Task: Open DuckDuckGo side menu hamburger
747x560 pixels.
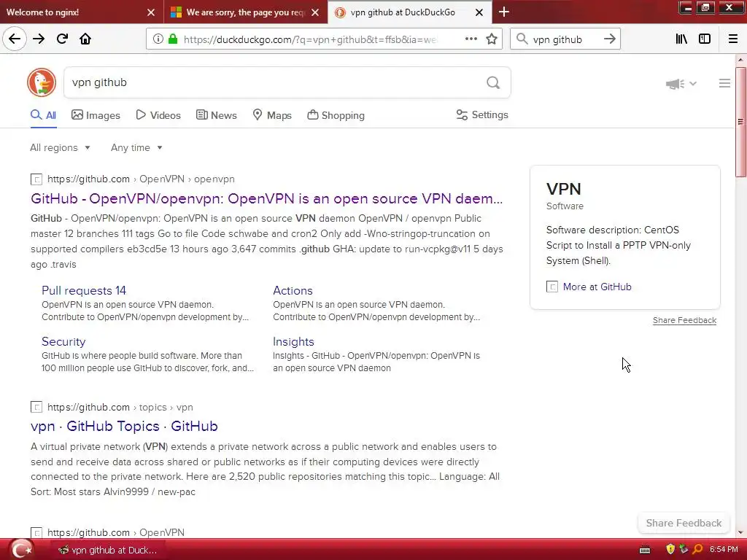Action: pyautogui.click(x=724, y=83)
